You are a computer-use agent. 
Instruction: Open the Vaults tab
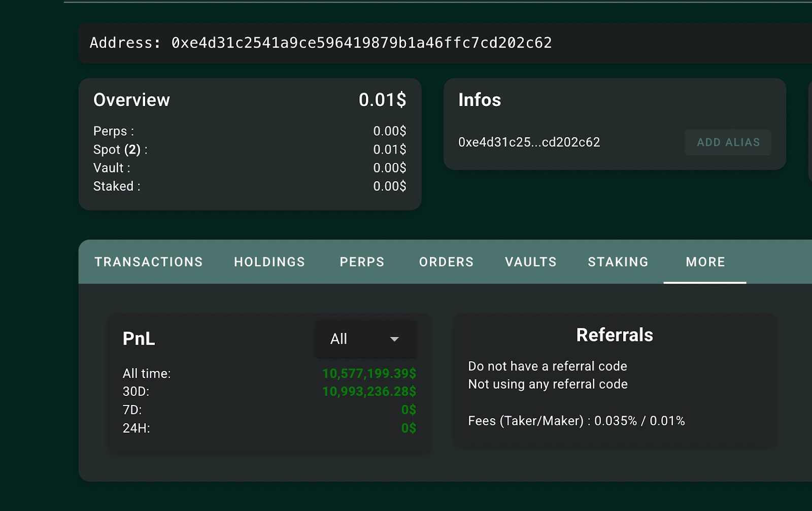[531, 262]
